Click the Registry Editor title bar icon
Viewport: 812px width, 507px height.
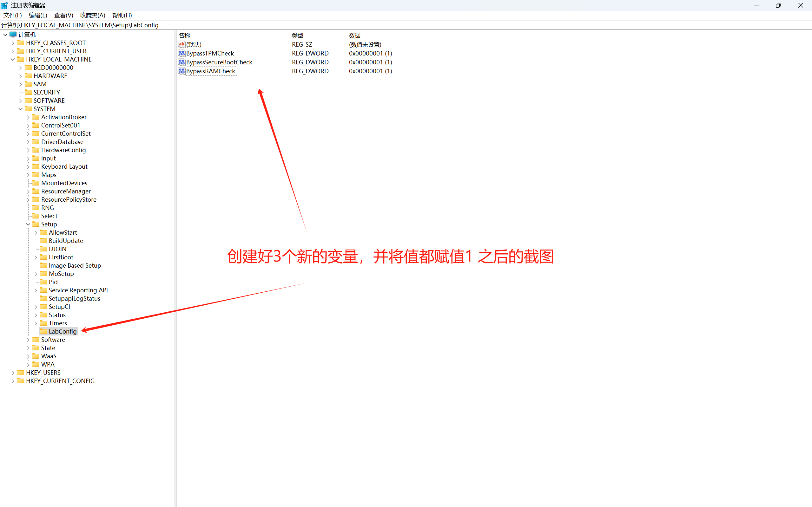tap(4, 5)
